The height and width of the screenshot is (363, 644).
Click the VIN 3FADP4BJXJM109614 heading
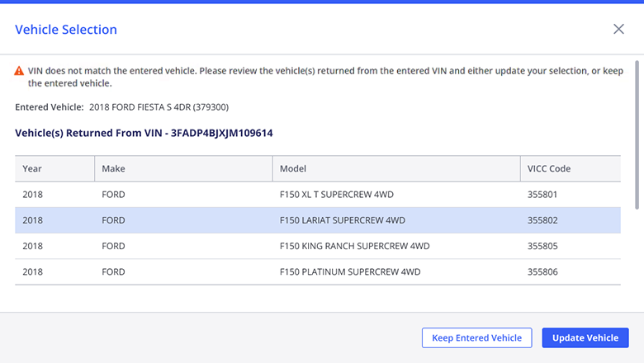[x=144, y=133]
